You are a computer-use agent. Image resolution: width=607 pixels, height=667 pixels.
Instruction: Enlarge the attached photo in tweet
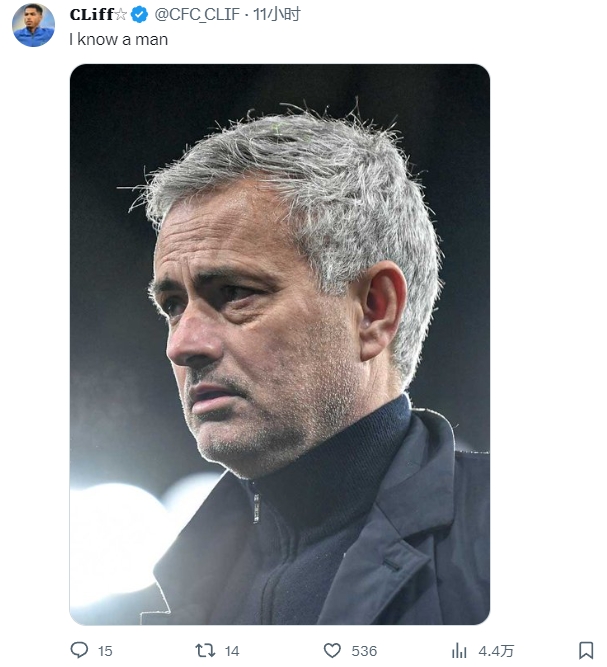[x=279, y=344]
